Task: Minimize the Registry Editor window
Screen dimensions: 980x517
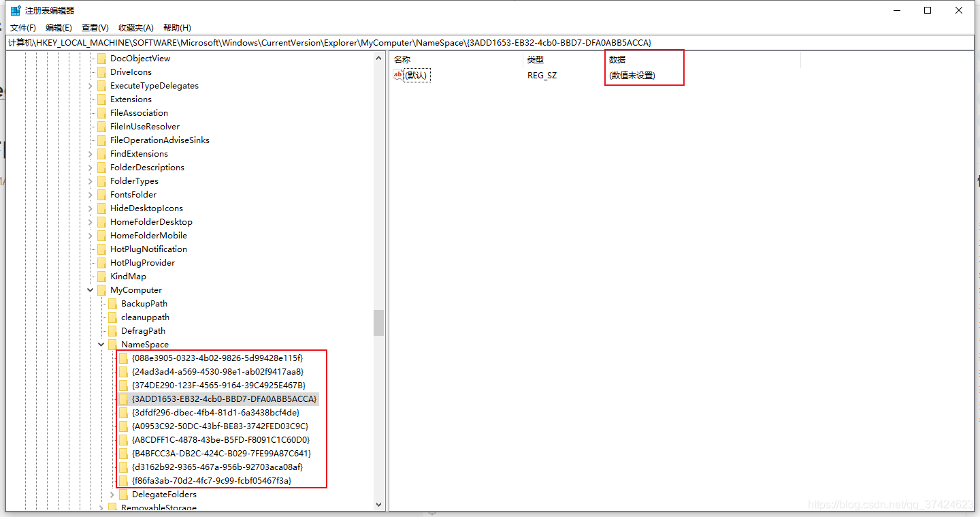Action: coord(896,10)
